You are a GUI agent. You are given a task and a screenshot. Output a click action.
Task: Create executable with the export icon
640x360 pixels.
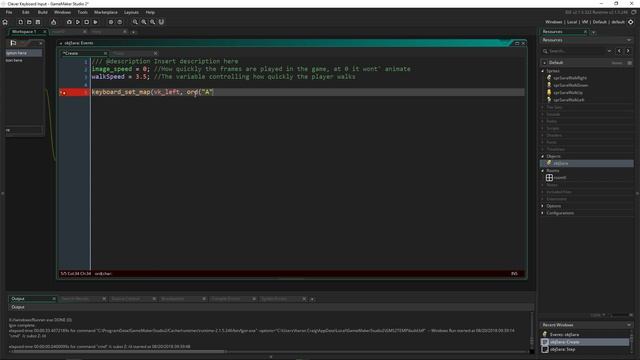pyautogui.click(x=53, y=22)
